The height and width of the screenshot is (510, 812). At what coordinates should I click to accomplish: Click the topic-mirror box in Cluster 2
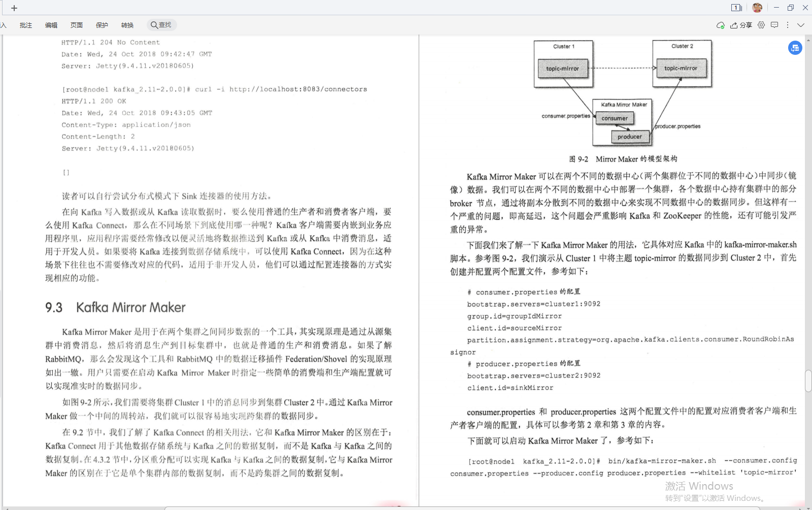[x=681, y=68]
